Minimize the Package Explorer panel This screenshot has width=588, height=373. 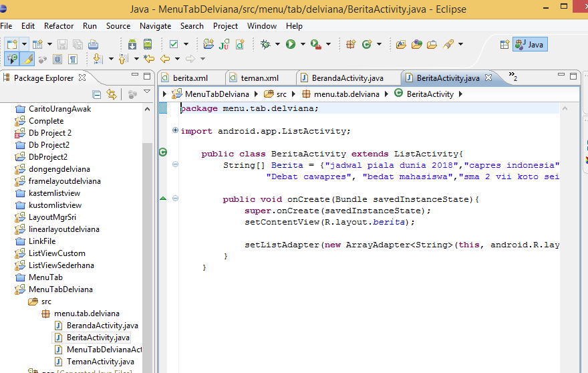pyautogui.click(x=135, y=76)
